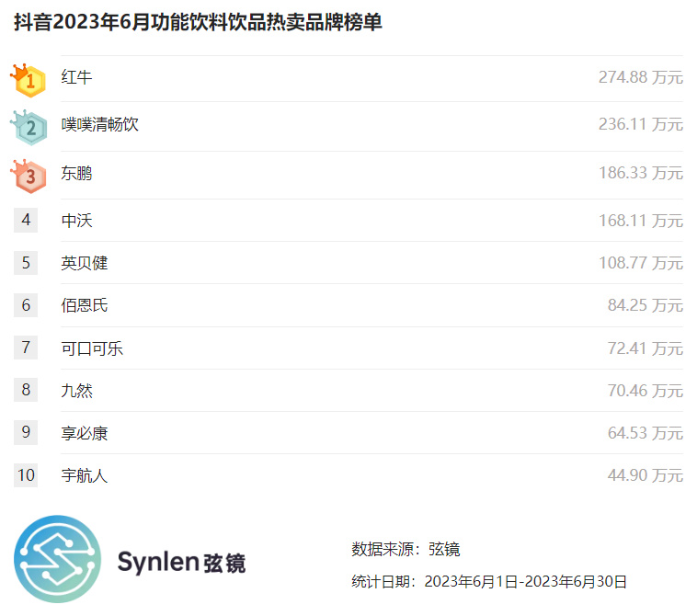Select the brand name 英贝健
This screenshot has width=697, height=616.
[85, 263]
